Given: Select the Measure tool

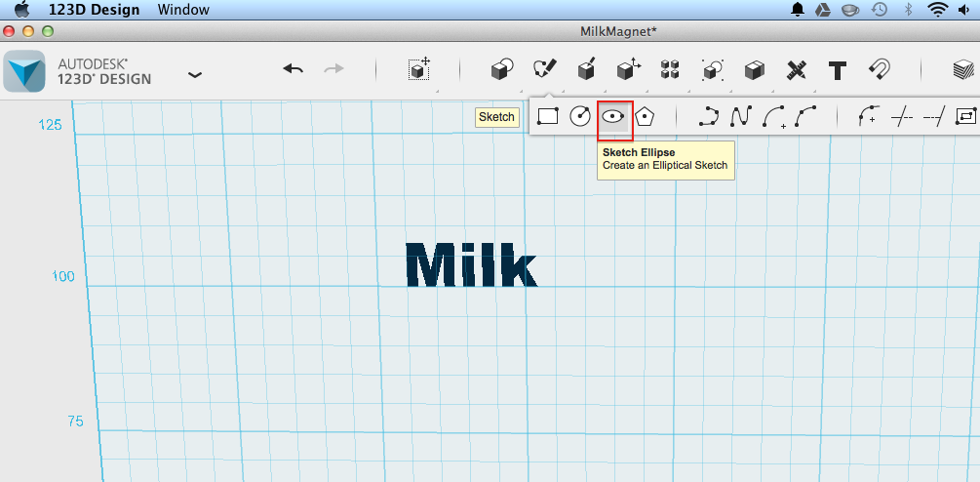Looking at the screenshot, I should [796, 69].
